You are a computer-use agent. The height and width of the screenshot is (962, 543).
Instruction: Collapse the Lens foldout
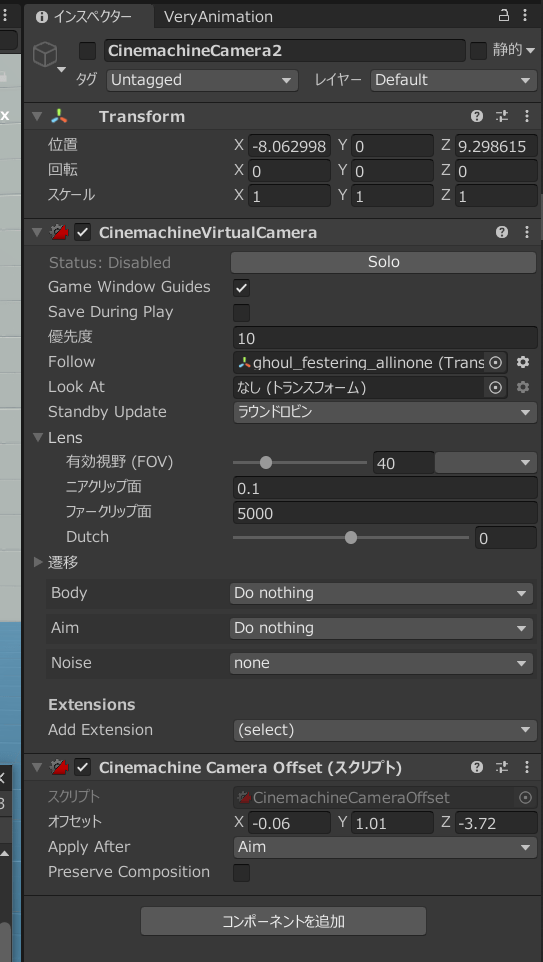click(39, 438)
